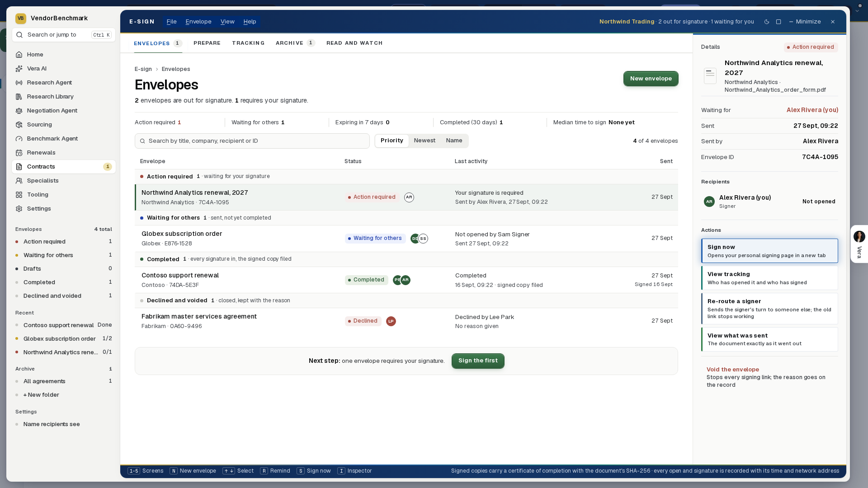Click the VendorBenchmark VB logo

[20, 19]
